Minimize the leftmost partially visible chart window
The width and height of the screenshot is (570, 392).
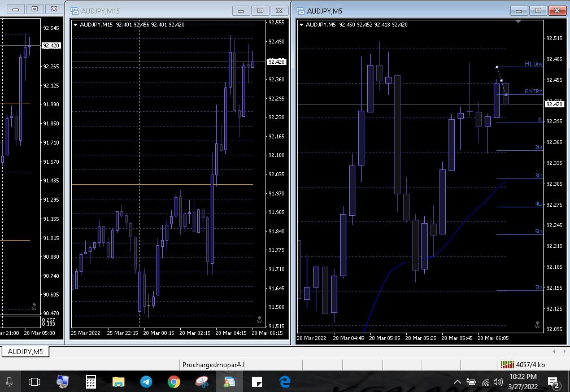click(x=16, y=9)
